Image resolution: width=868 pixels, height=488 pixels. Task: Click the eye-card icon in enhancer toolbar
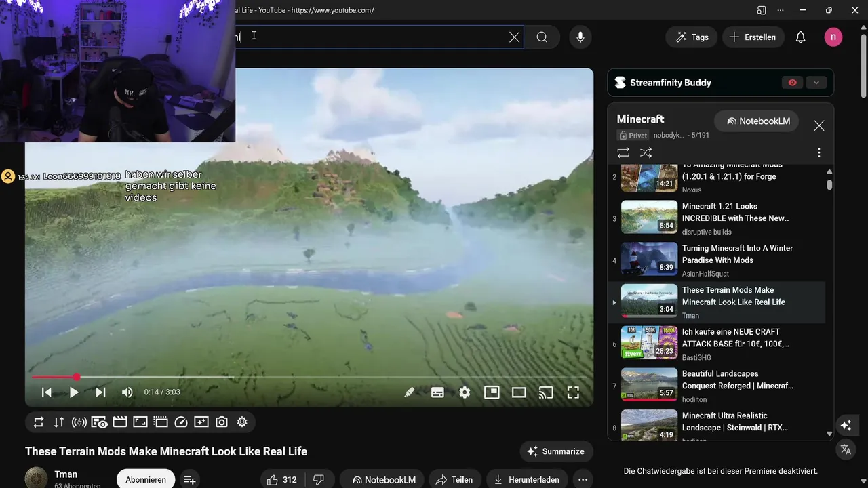pos(100,422)
